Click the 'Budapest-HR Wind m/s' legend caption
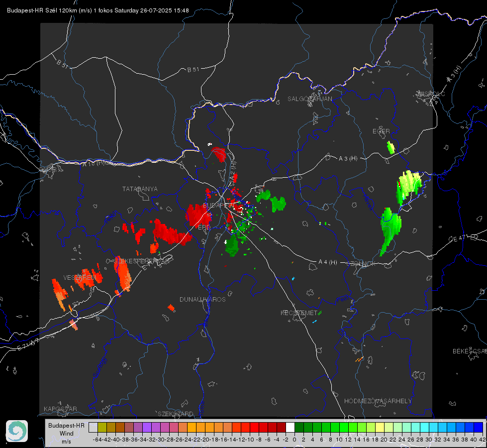The height and width of the screenshot is (448, 487). 66,434
